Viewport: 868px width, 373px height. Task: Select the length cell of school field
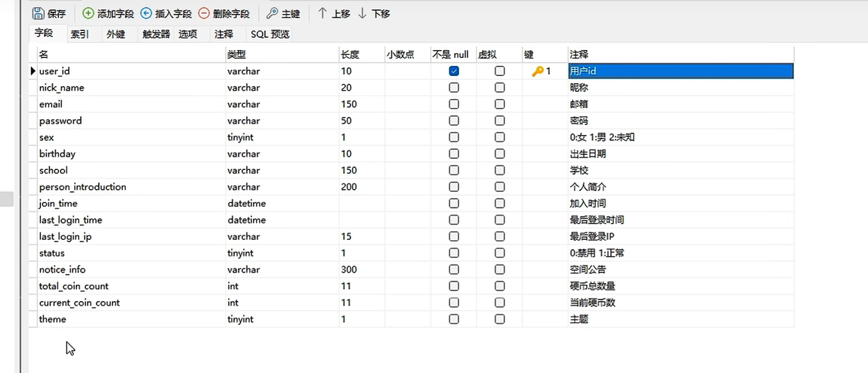click(361, 170)
